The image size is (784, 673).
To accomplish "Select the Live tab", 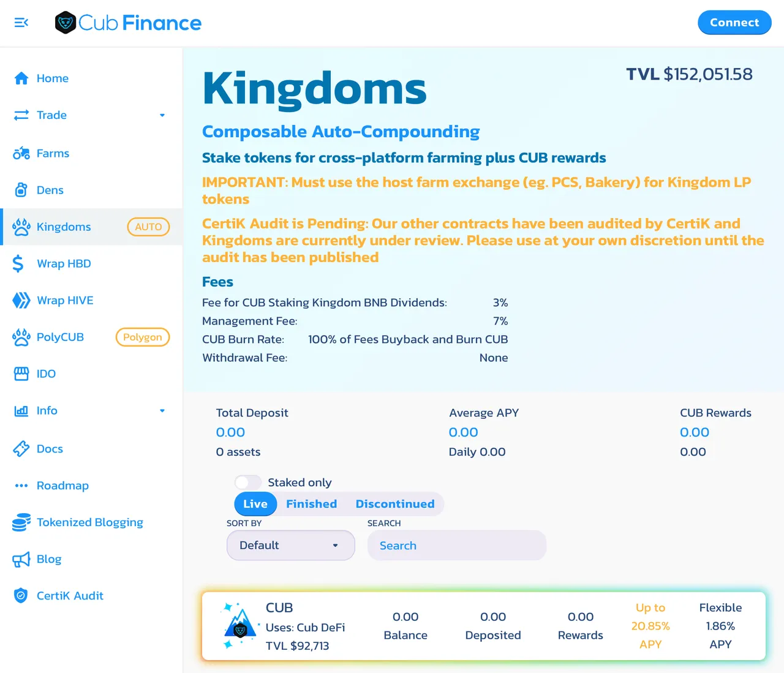I will (x=255, y=504).
